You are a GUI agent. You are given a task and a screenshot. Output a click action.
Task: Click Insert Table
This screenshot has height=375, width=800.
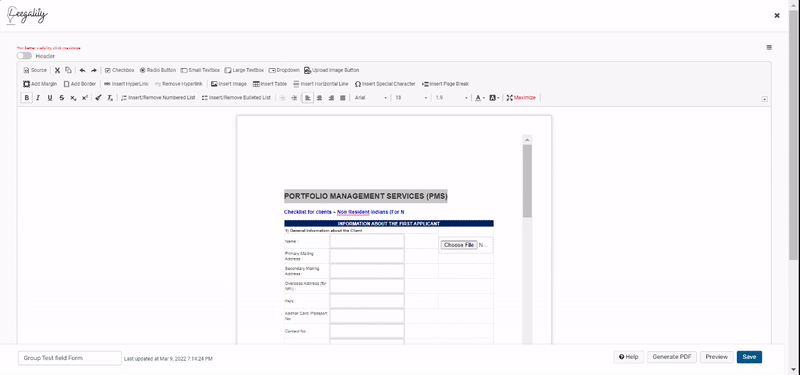pos(270,84)
